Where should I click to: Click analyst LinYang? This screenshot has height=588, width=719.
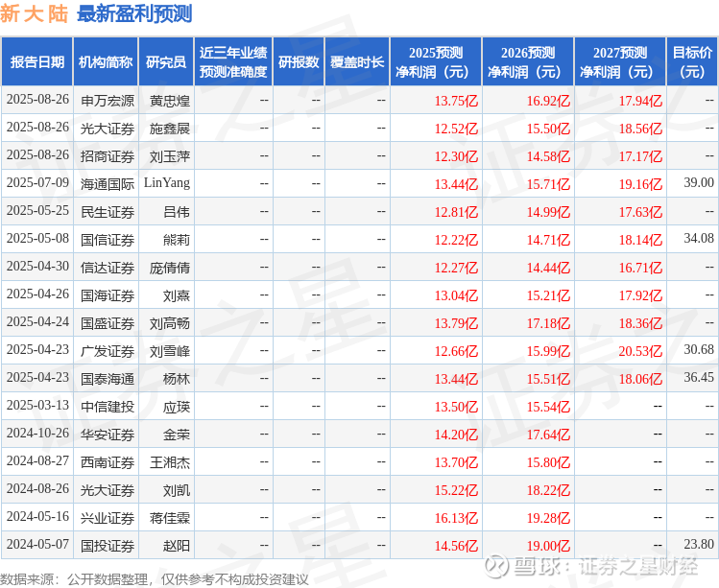(x=167, y=183)
